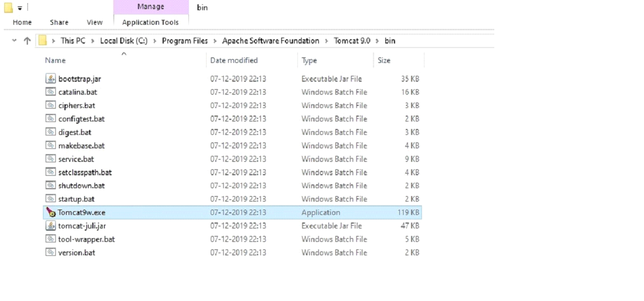Viewport: 644px width, 301px height.
Task: Click the configtest.bat file icon
Action: pyautogui.click(x=50, y=119)
